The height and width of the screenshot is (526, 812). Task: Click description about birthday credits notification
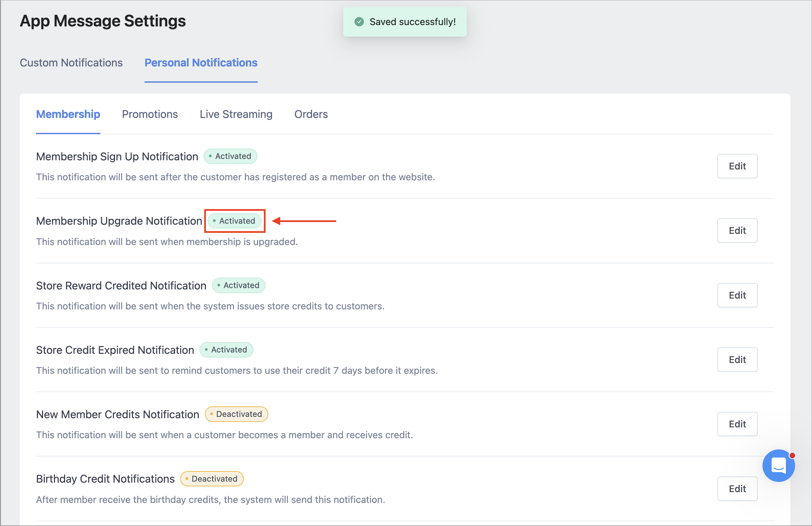click(x=211, y=500)
